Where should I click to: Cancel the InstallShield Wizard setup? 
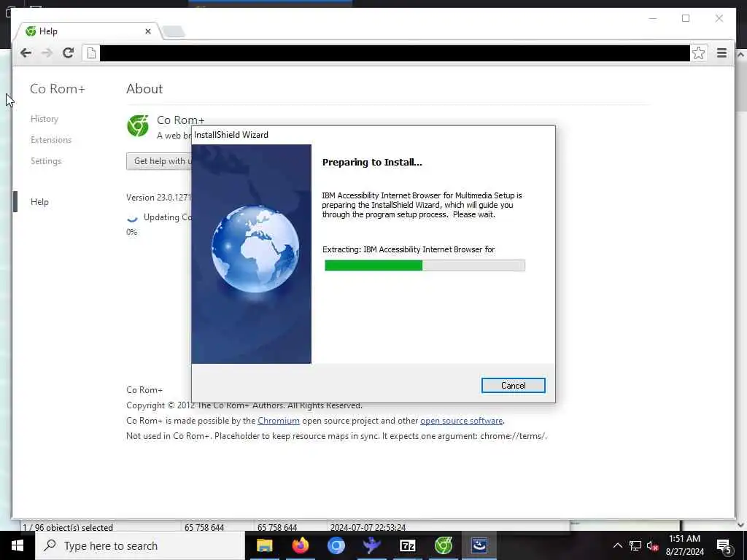click(x=513, y=385)
